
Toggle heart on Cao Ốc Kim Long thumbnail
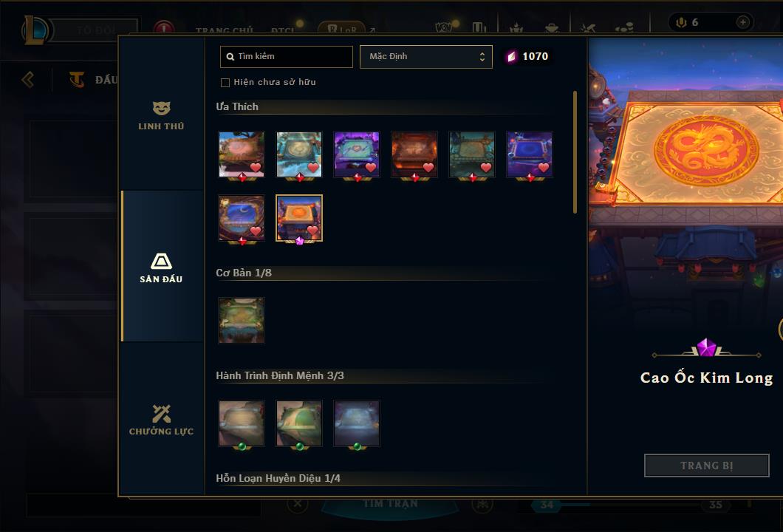[312, 231]
